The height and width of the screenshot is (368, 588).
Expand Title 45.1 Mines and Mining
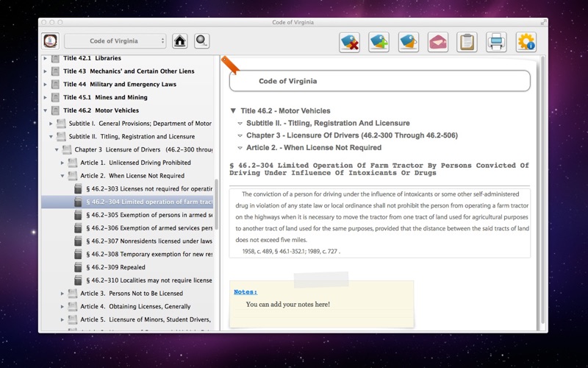coord(46,98)
